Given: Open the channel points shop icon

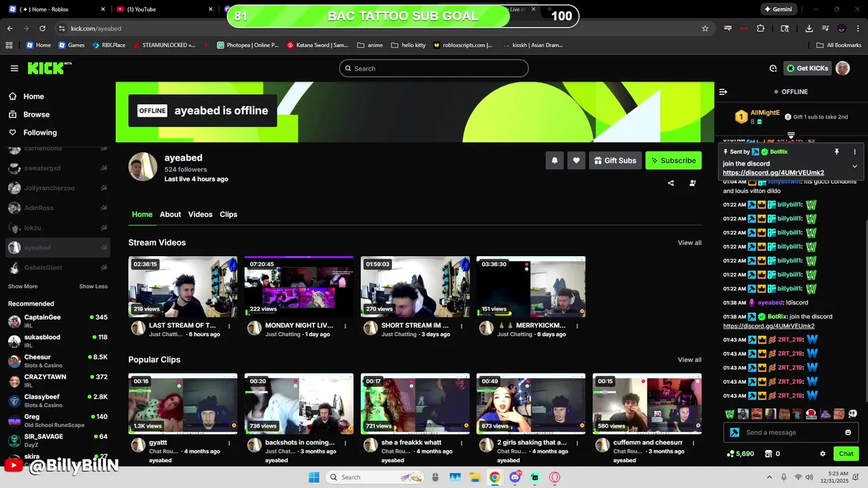Looking at the screenshot, I should coord(768,454).
